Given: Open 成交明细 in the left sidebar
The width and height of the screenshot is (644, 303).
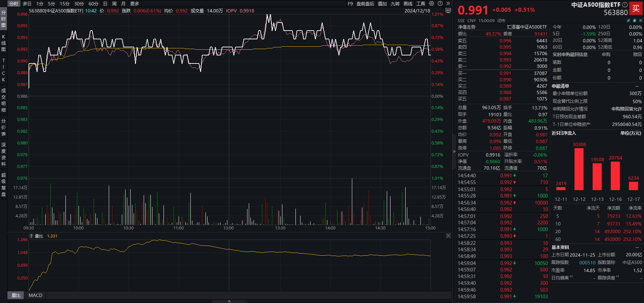Looking at the screenshot, I should pyautogui.click(x=3, y=100).
